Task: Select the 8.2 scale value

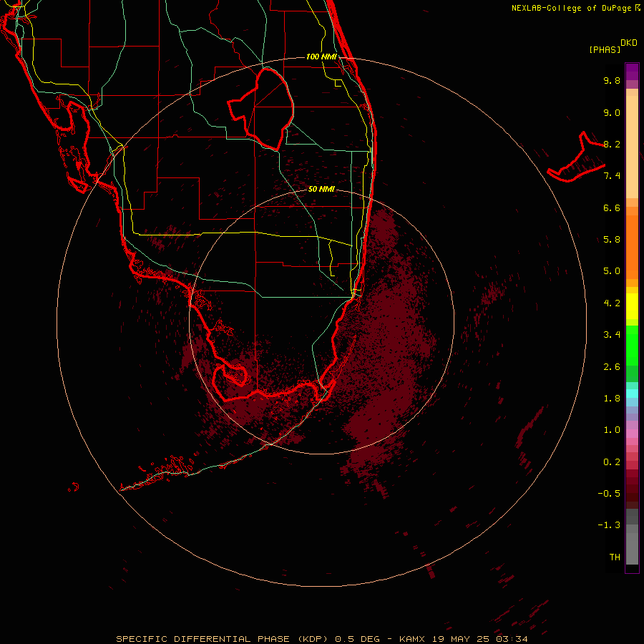Action: pos(612,144)
